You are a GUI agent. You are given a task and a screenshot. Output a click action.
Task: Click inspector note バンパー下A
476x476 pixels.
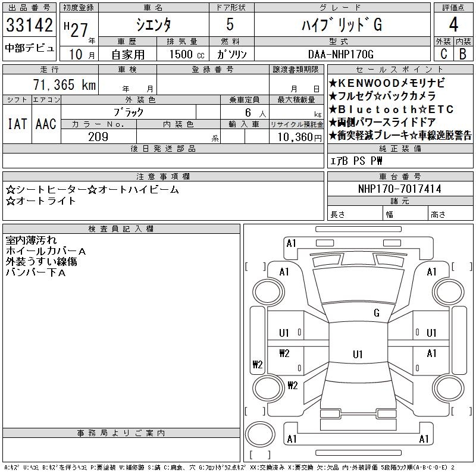[36, 273]
